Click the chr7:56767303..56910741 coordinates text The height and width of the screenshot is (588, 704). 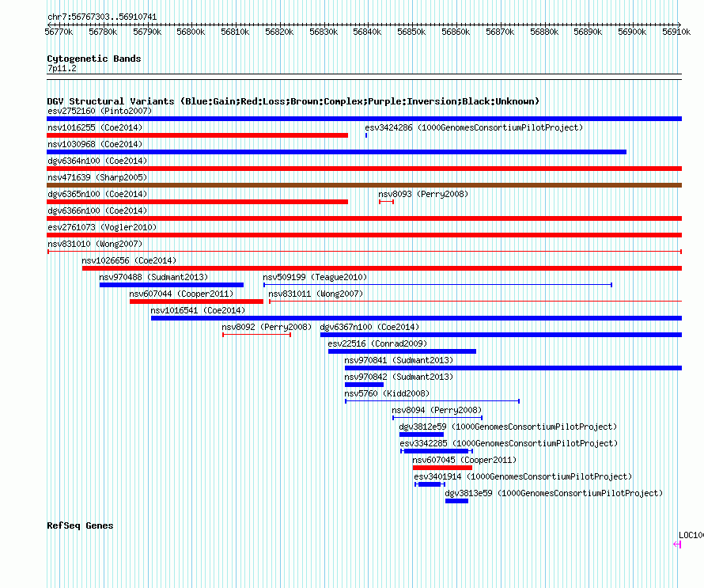(102, 17)
